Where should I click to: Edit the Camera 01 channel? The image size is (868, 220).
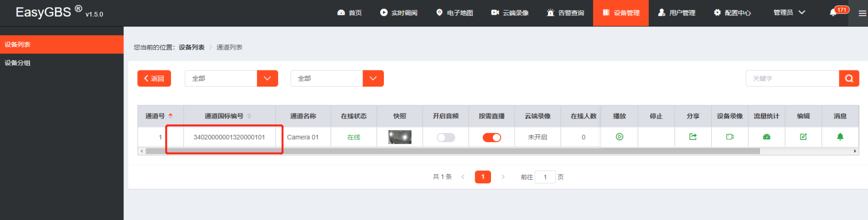pyautogui.click(x=803, y=137)
